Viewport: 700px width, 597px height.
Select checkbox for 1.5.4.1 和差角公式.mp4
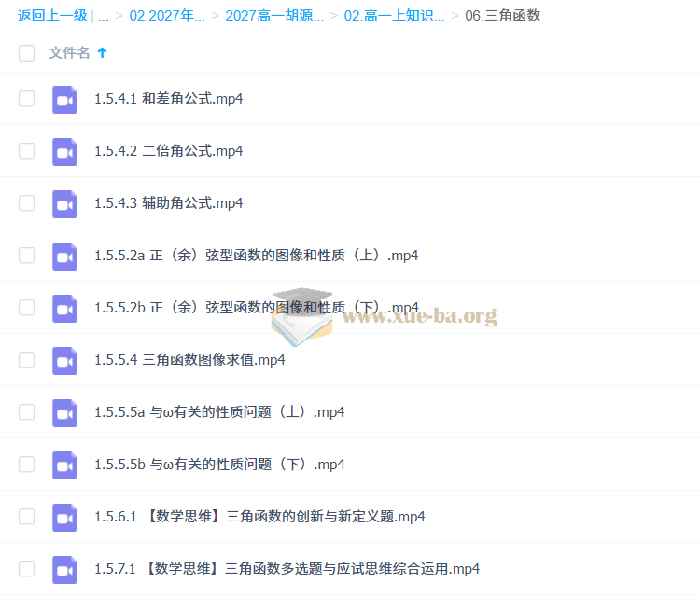(x=27, y=99)
